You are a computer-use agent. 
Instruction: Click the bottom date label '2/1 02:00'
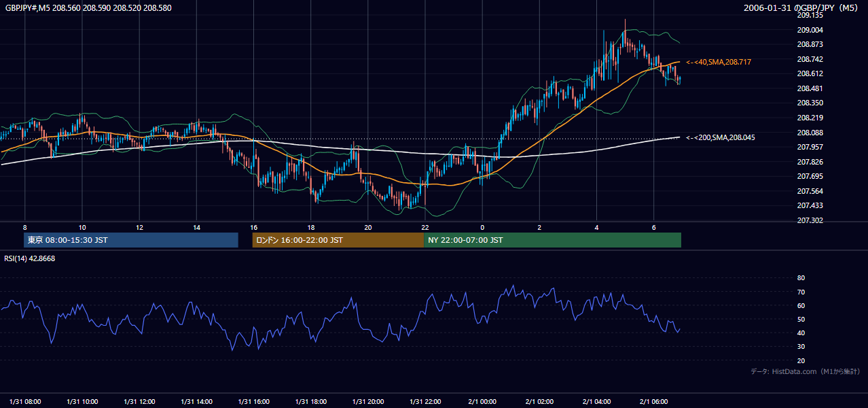(x=539, y=401)
